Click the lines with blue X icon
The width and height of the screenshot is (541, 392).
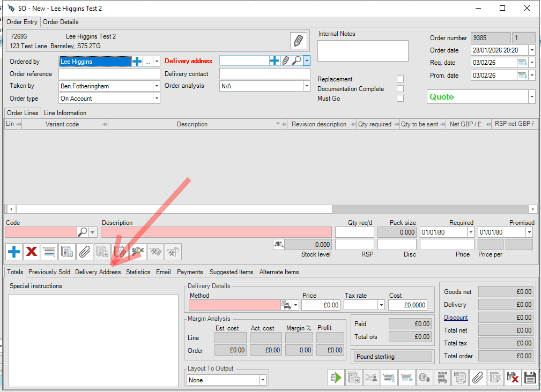389,378
